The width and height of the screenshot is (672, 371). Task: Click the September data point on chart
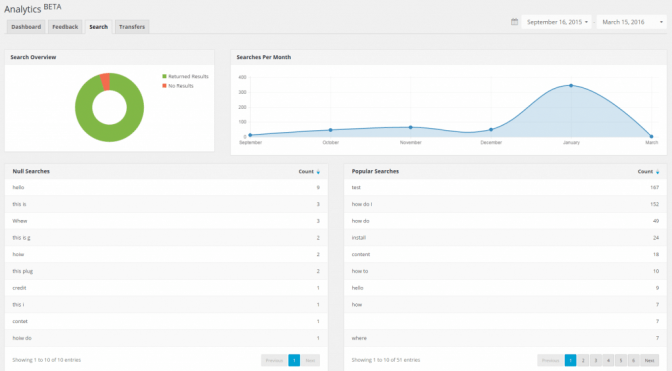(x=250, y=135)
